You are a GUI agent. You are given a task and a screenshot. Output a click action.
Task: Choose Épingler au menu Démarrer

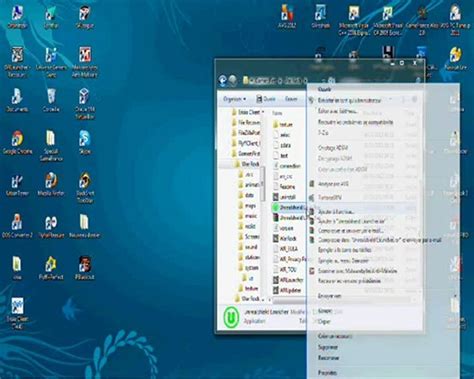(x=343, y=260)
